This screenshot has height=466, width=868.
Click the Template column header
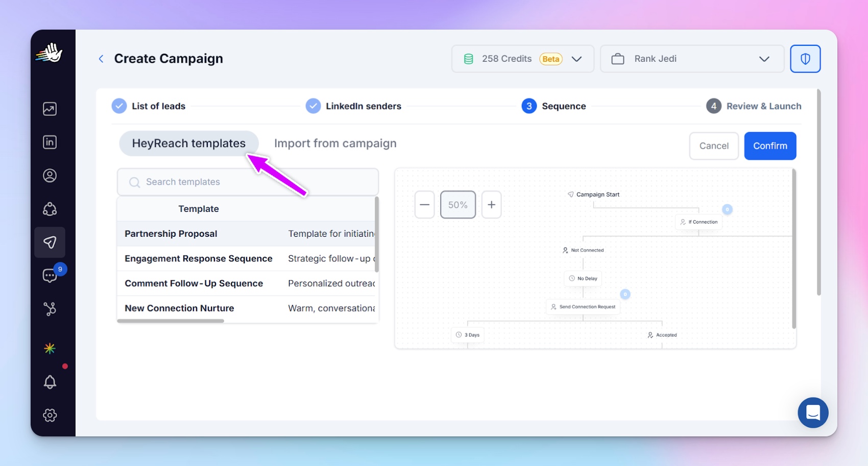[199, 209]
